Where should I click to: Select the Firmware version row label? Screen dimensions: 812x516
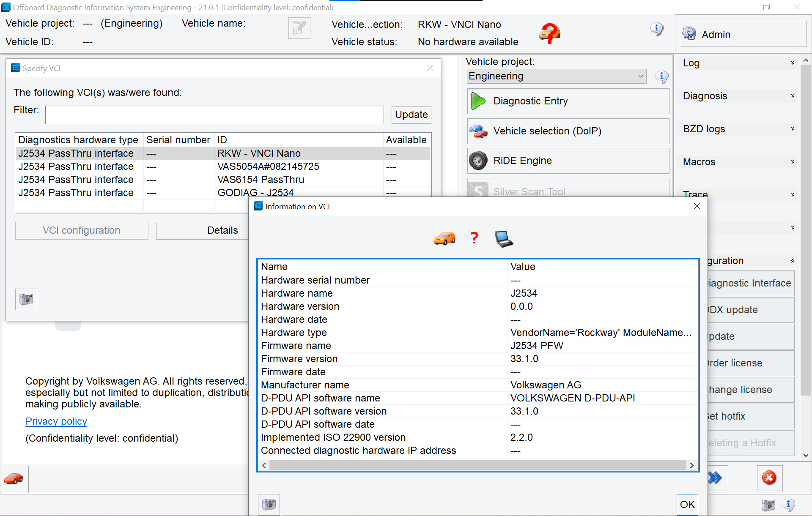pos(299,359)
